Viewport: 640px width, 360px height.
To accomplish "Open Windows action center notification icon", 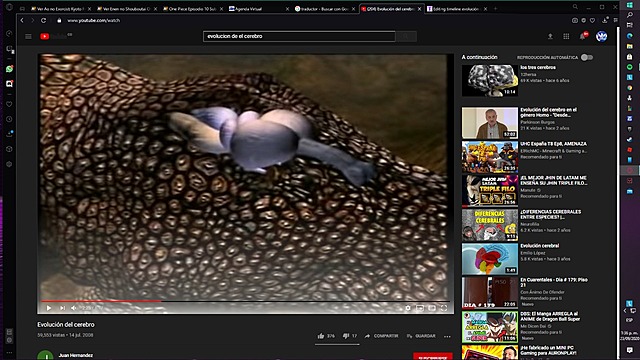I will [x=630, y=350].
